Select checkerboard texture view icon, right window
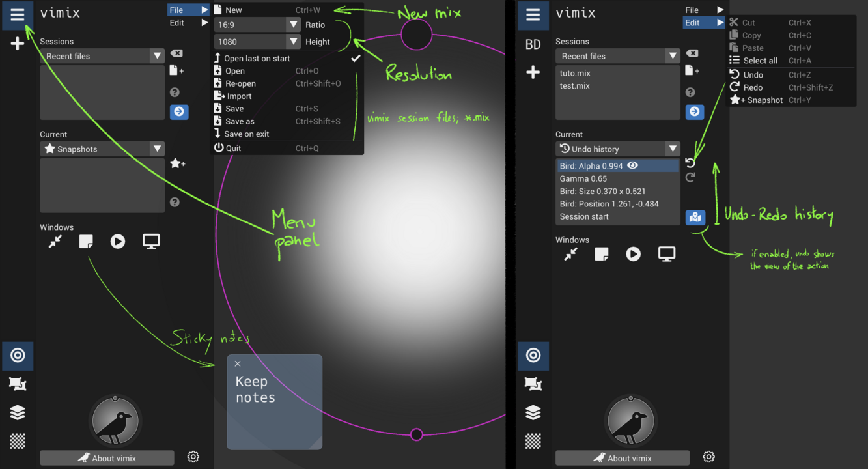This screenshot has height=469, width=868. [x=533, y=441]
